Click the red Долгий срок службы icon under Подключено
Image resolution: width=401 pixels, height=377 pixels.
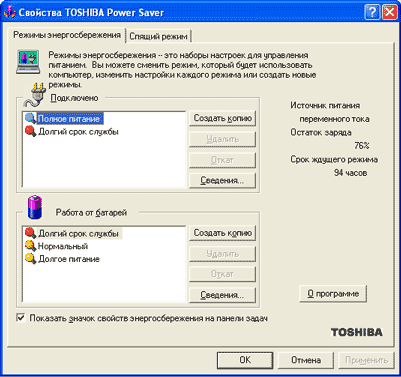30,131
